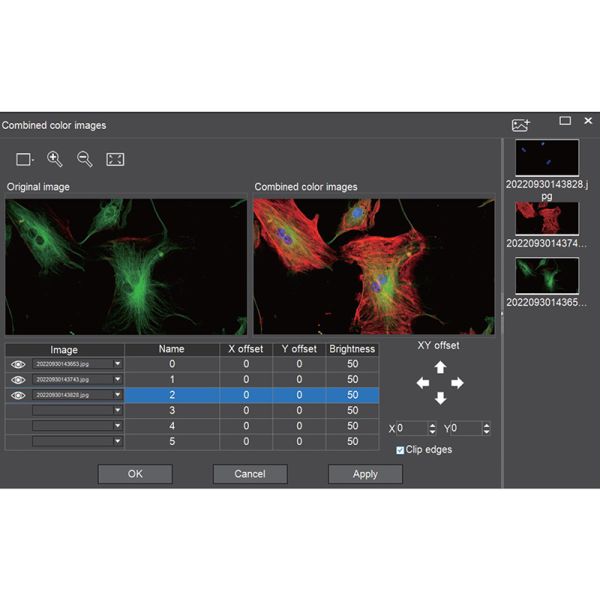The image size is (600, 600).
Task: Open the image dropdown for row 1
Action: [x=117, y=380]
